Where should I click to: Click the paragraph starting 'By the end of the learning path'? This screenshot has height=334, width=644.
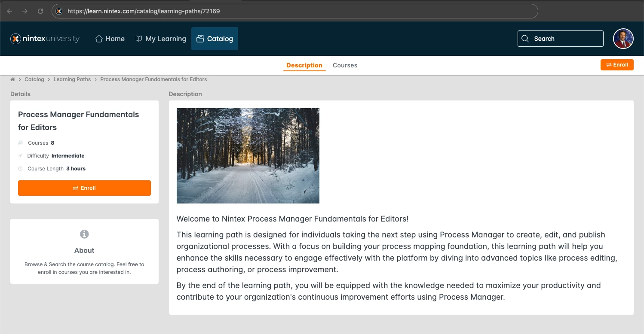389,291
